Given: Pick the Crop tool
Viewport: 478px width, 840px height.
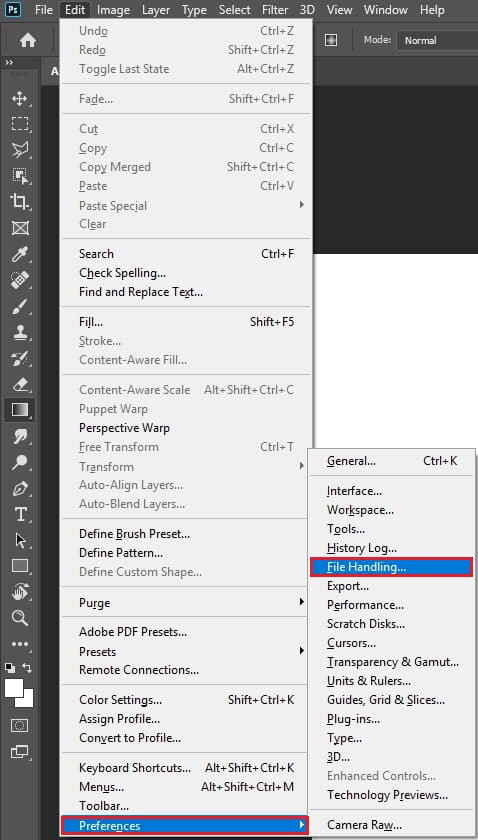Looking at the screenshot, I should tap(20, 201).
